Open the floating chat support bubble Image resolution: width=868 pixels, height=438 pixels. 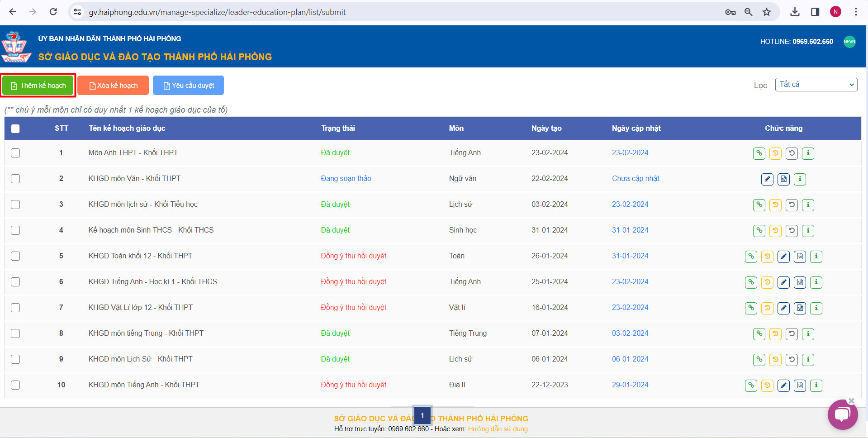842,414
